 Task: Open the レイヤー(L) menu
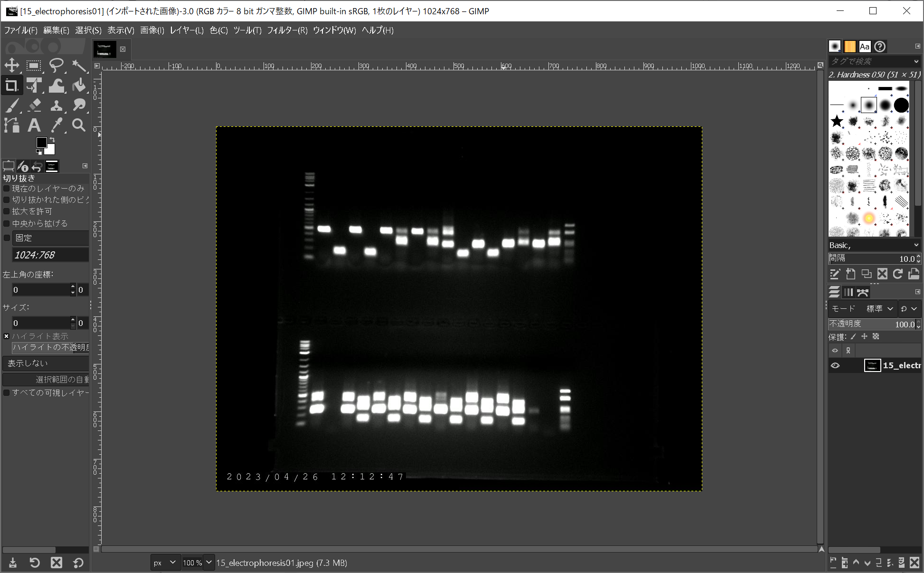(187, 30)
